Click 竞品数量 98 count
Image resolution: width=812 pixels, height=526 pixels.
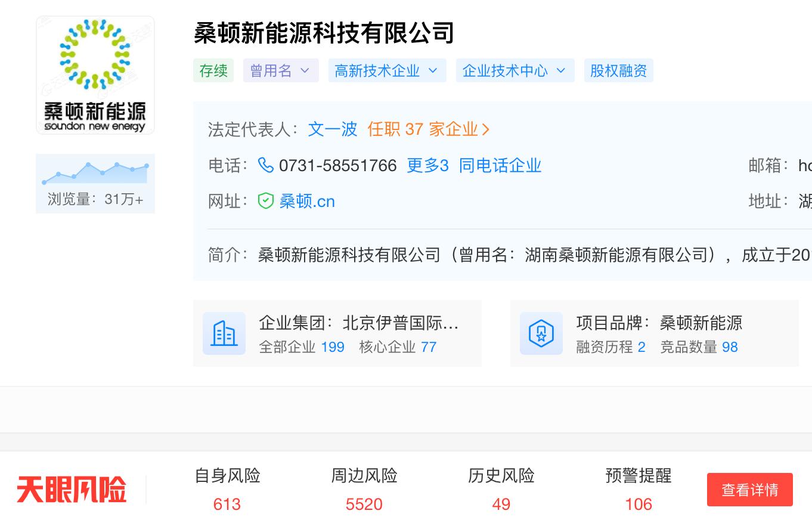click(699, 347)
